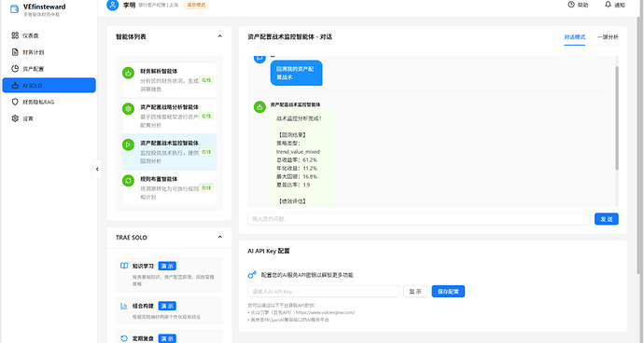Viewport: 644px width, 343px height.
Task: Click 演示 button next to 定期复盘
Action: [167, 338]
